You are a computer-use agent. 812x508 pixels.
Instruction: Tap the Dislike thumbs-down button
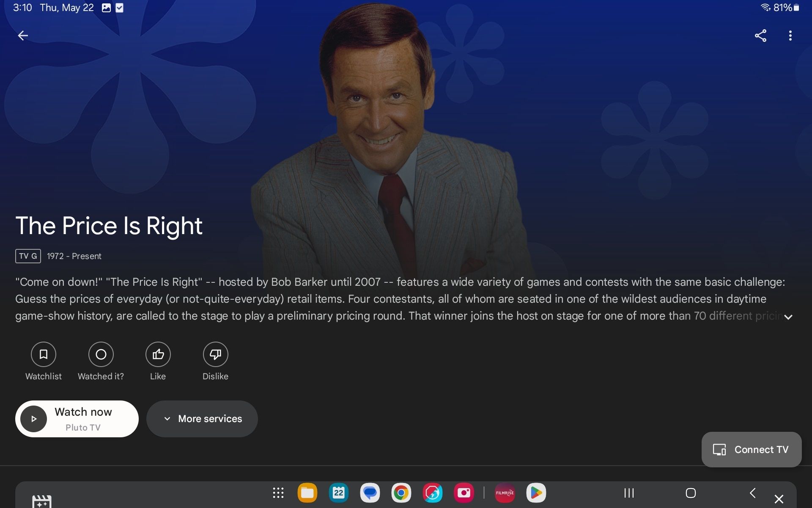tap(215, 354)
